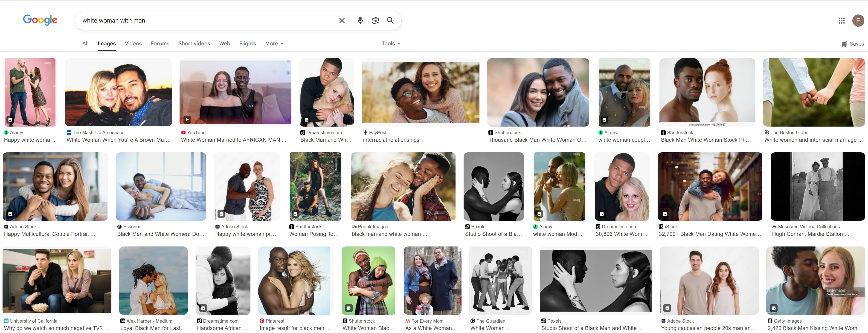Click the Google logo
The image size is (868, 333).
click(40, 20)
